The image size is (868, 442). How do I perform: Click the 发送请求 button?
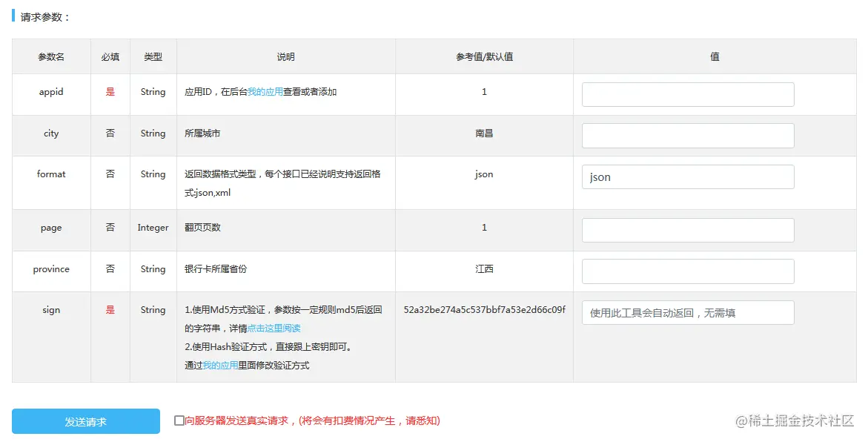coord(86,421)
